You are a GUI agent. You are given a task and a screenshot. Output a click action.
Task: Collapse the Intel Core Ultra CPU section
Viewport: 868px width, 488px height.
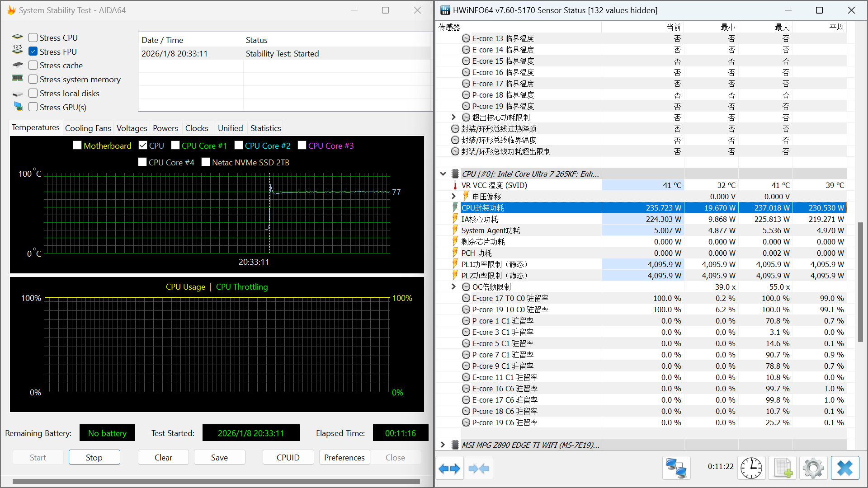pyautogui.click(x=443, y=174)
